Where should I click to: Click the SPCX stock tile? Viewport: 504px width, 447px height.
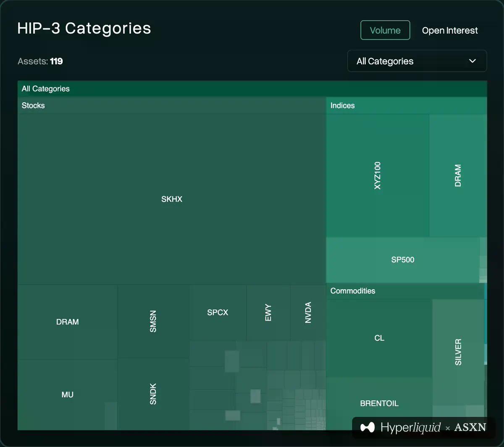pyautogui.click(x=218, y=313)
